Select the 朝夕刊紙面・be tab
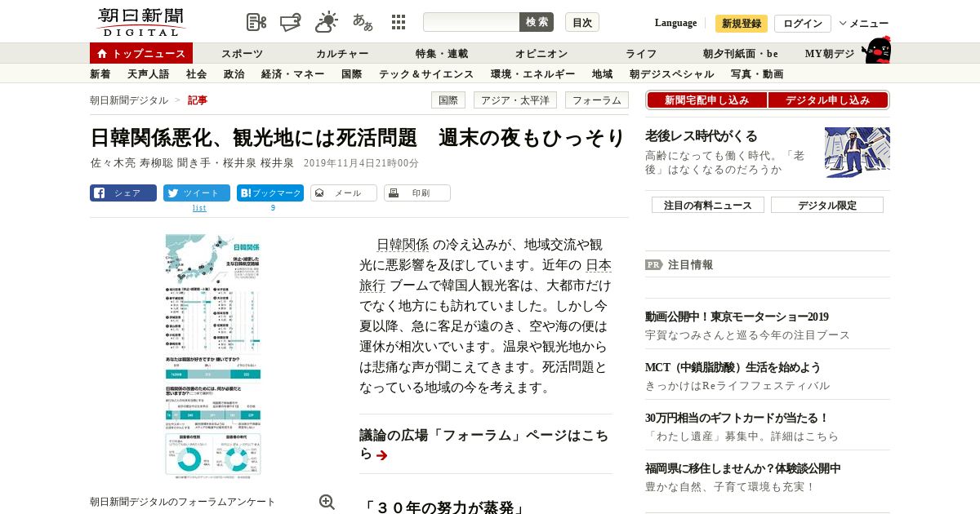The width and height of the screenshot is (980, 514). [x=741, y=54]
